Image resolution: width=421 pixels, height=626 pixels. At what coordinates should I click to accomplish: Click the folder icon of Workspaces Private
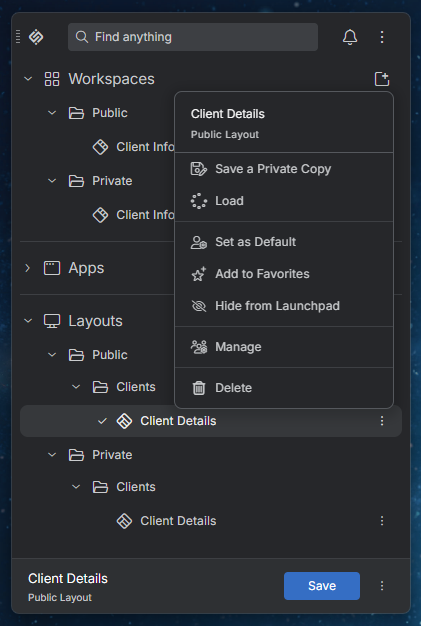(76, 181)
